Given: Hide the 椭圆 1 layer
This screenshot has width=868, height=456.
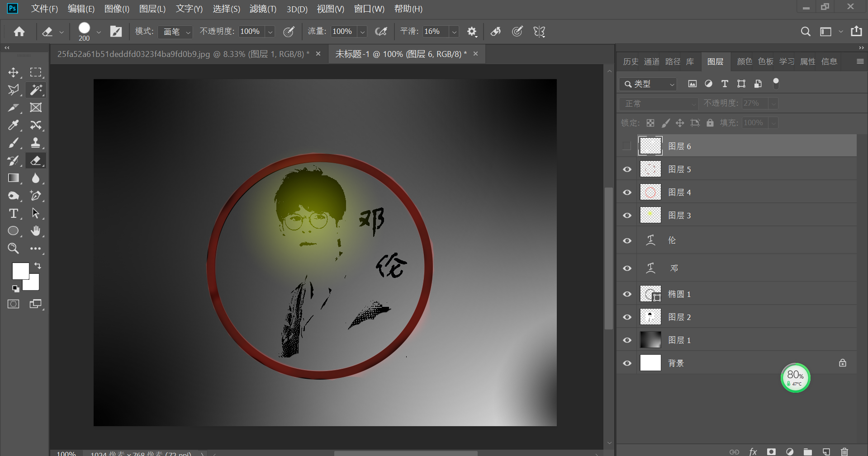Looking at the screenshot, I should [x=626, y=294].
